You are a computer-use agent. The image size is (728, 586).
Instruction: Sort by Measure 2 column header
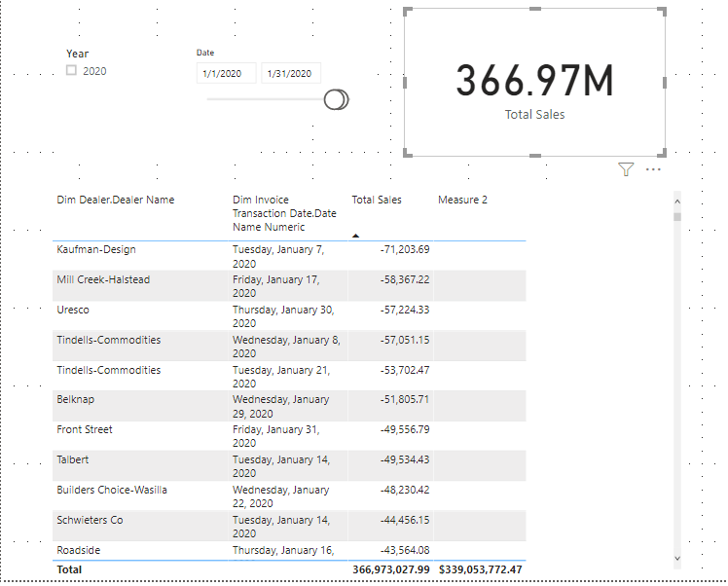tap(462, 200)
